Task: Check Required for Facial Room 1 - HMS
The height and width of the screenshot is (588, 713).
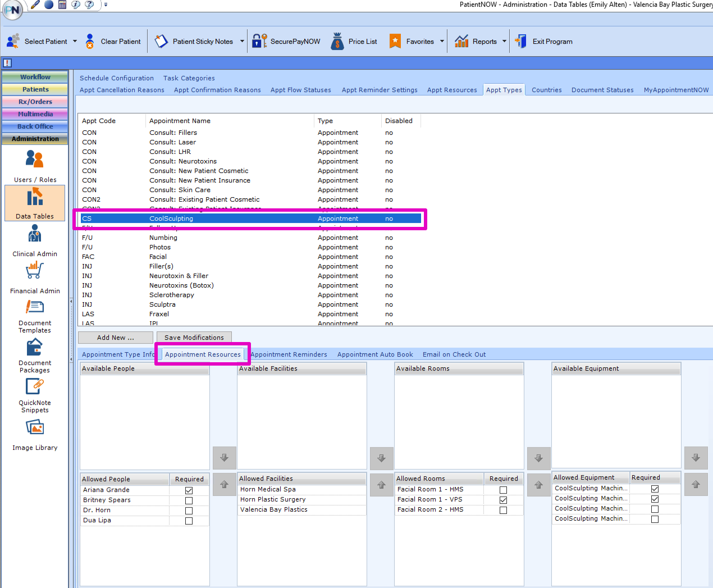Action: [503, 490]
